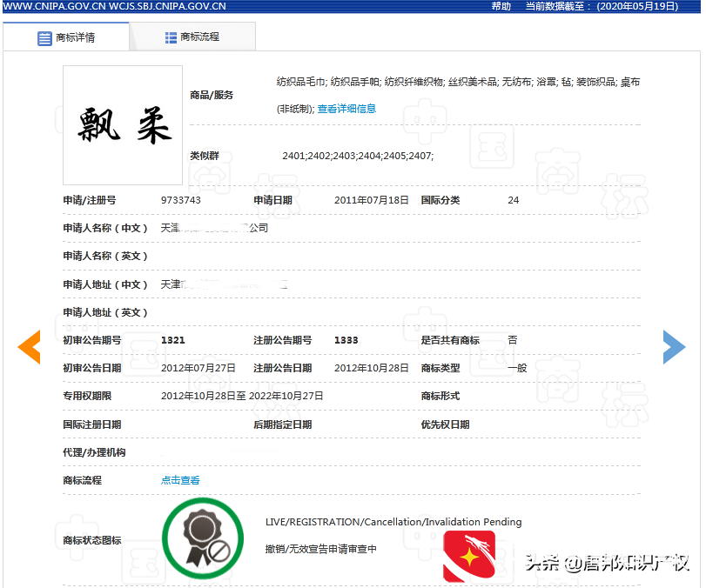Switch to the 商标流程 tab

[192, 37]
